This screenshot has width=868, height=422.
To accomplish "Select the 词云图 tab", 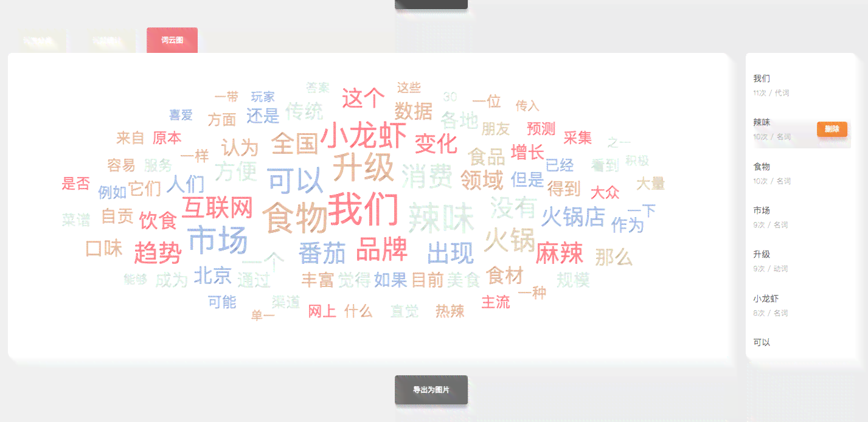I will (x=172, y=40).
